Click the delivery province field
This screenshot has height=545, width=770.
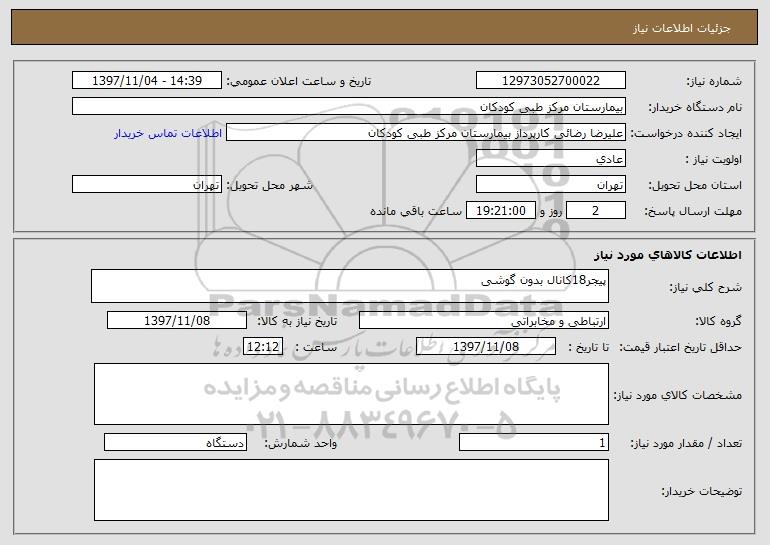(x=550, y=185)
